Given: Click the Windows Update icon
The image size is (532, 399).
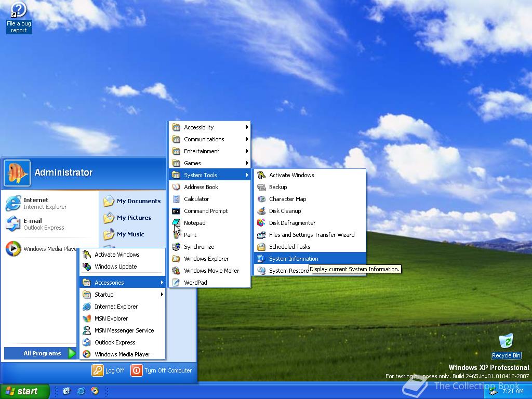Looking at the screenshot, I should point(87,267).
